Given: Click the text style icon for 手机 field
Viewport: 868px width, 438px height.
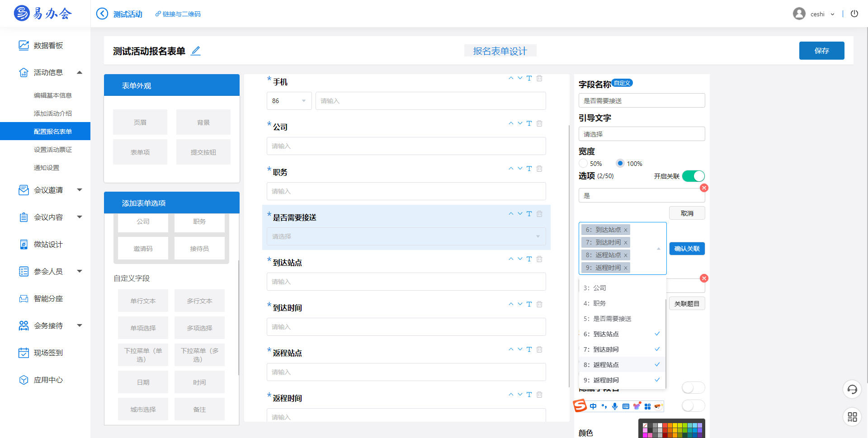Looking at the screenshot, I should (x=529, y=78).
